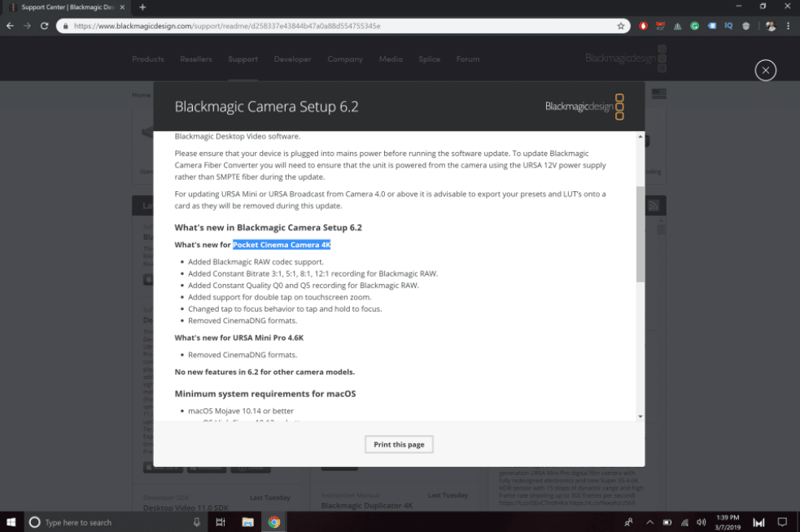Screen dimensions: 800x532
Task: Click the RSS feed icon behind the overlay
Action: [x=653, y=206]
